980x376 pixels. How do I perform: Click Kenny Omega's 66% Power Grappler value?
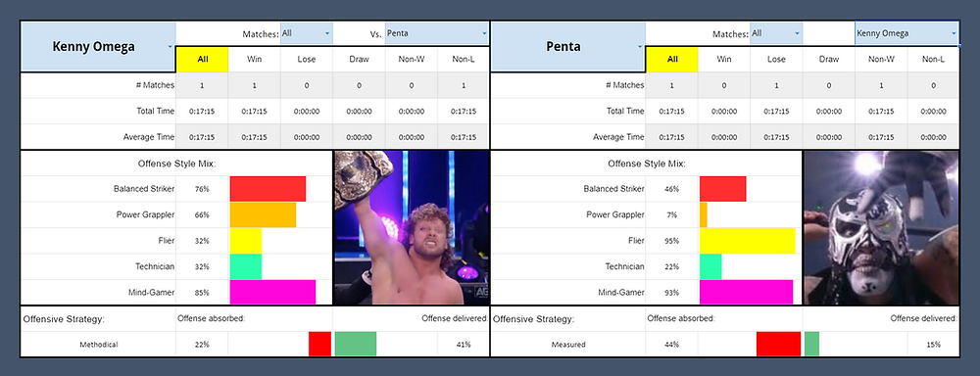point(202,214)
